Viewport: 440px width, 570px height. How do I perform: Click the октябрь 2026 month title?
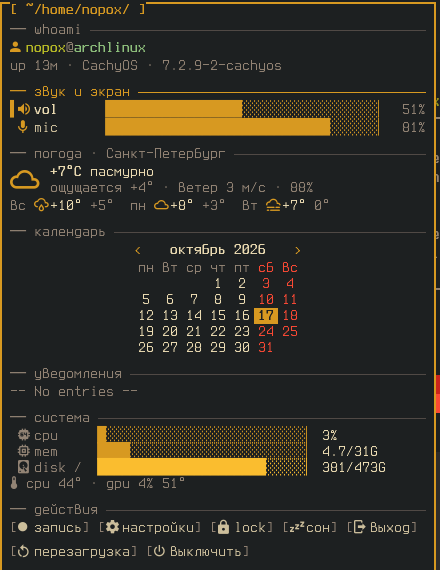(217, 250)
